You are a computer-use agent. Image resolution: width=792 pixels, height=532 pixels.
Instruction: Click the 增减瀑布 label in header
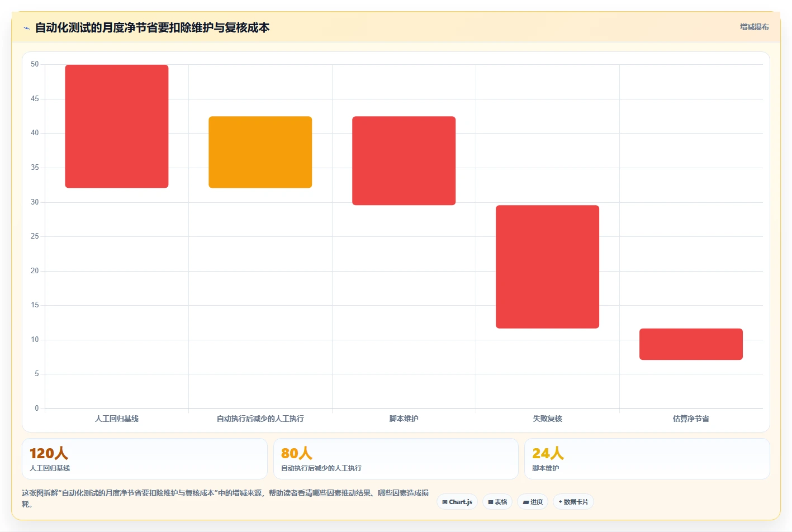pos(755,27)
